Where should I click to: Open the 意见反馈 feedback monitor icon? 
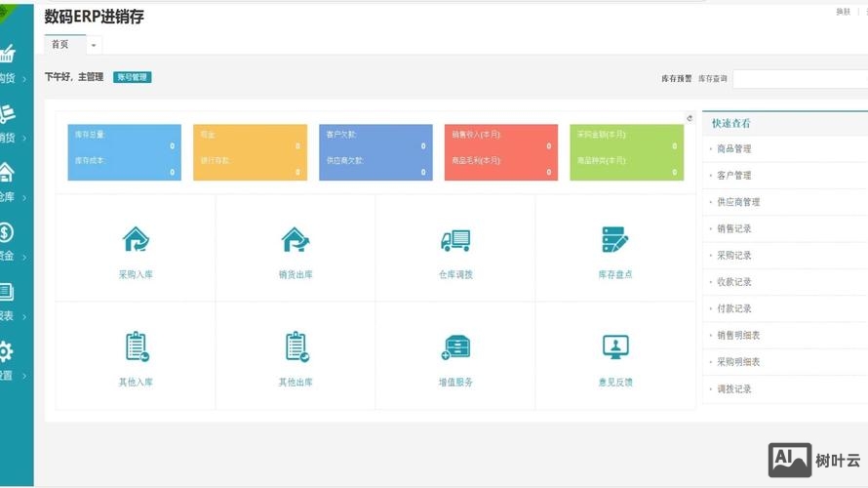615,347
